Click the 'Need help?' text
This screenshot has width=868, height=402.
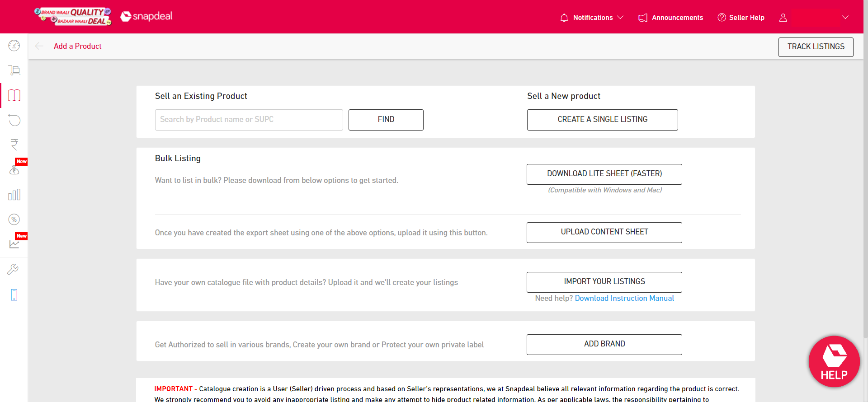point(554,298)
